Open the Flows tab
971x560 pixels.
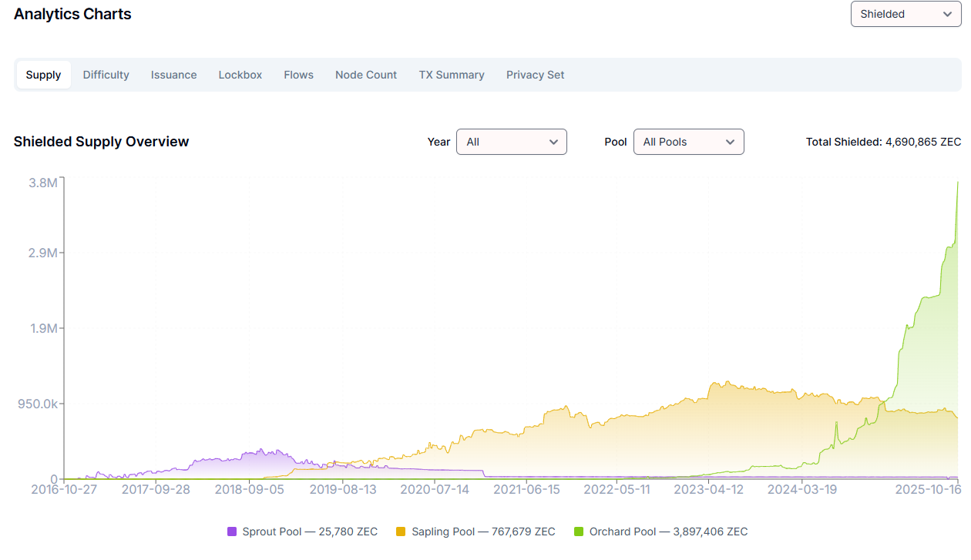[298, 75]
